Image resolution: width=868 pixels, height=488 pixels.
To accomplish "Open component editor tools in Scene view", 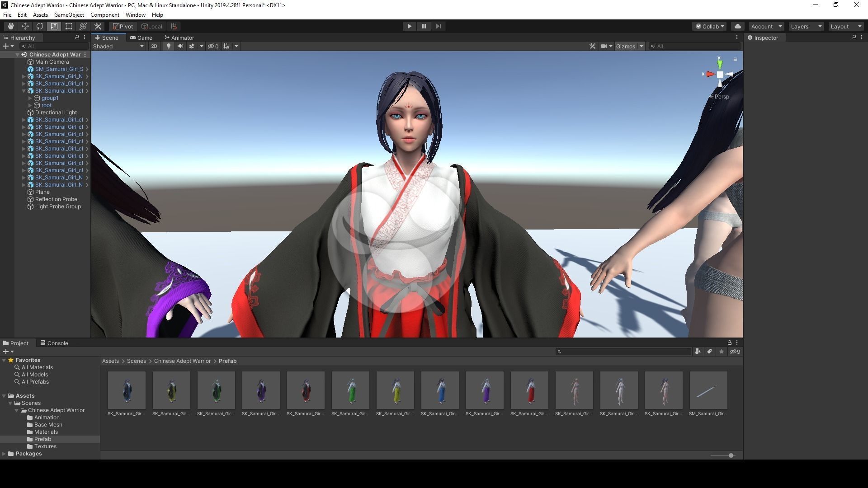I will coord(592,46).
